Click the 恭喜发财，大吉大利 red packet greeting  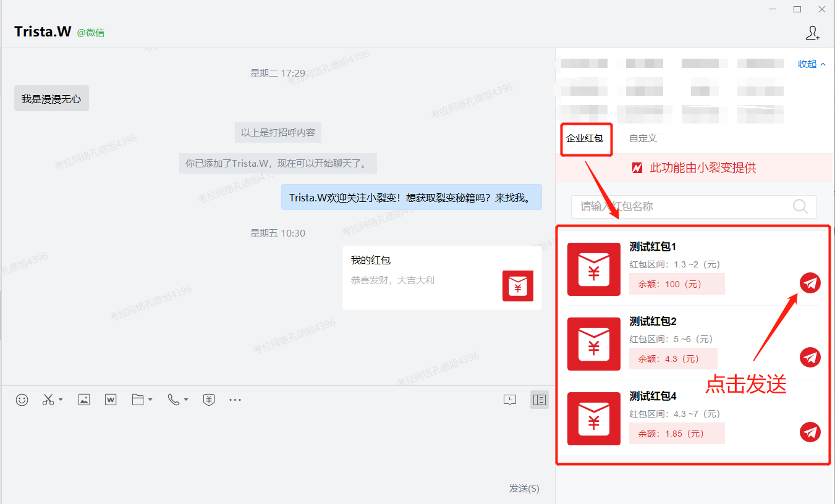click(392, 280)
